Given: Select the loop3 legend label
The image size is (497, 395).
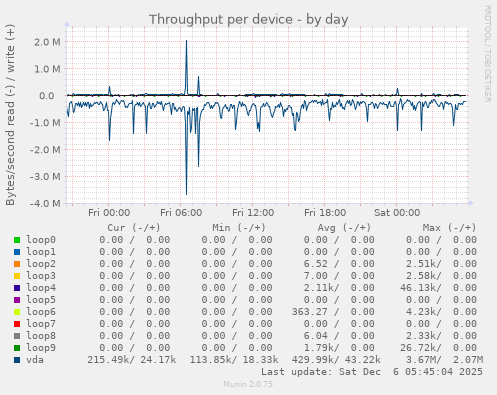Looking at the screenshot, I should tap(41, 276).
